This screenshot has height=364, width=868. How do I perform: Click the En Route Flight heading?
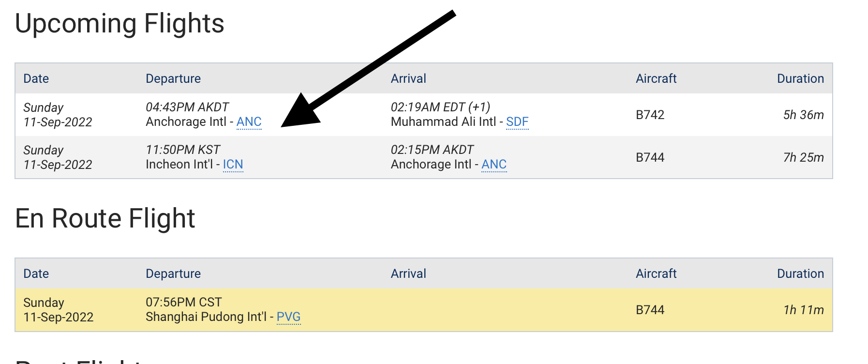point(105,219)
